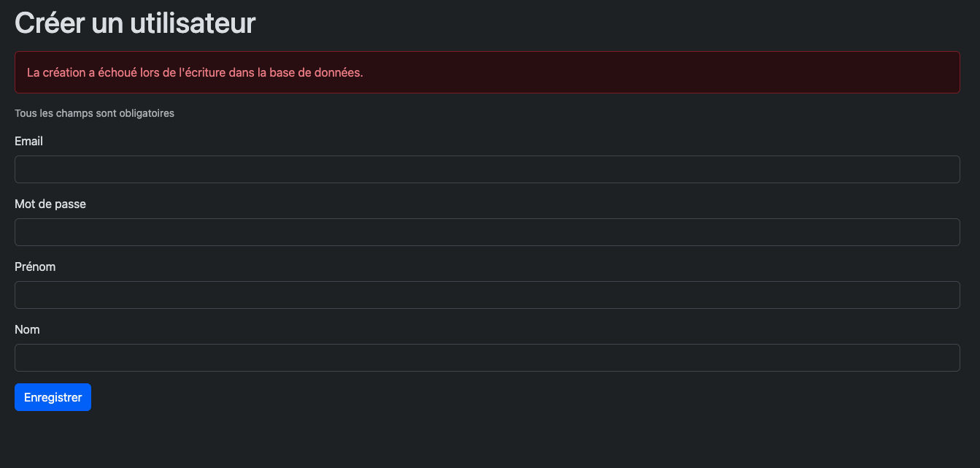Submit the form using Enregistrer

tap(53, 397)
